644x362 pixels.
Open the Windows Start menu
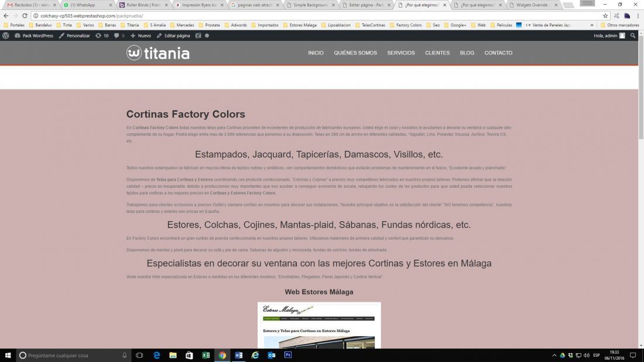tap(8, 356)
